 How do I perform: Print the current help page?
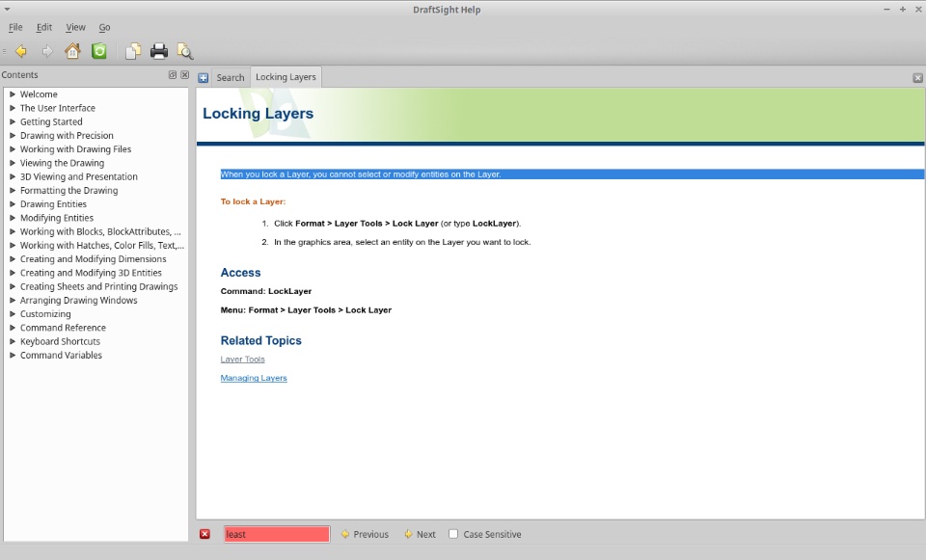click(x=159, y=51)
